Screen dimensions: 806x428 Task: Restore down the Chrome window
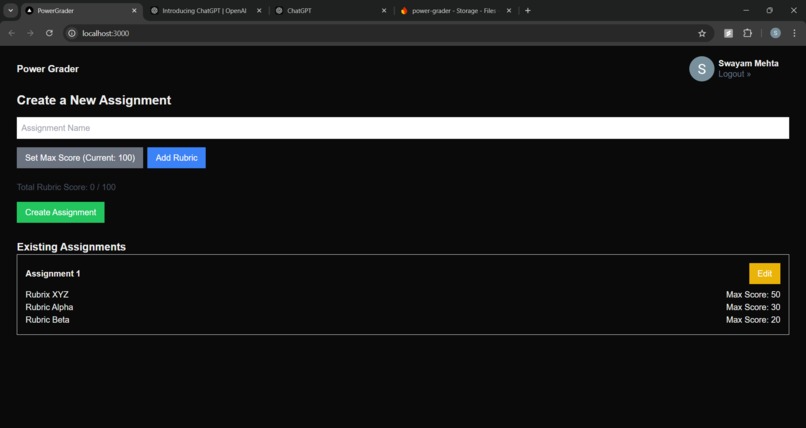(770, 10)
